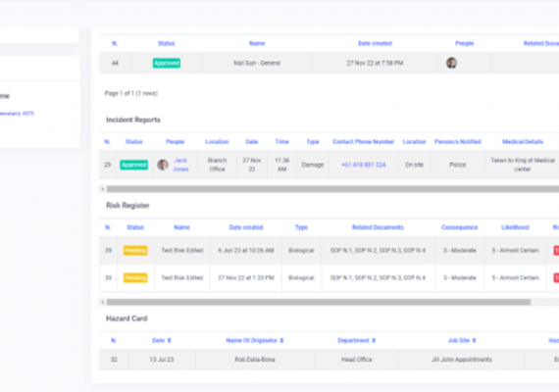
Task: Click Date header in Incident Reports table
Action: pyautogui.click(x=251, y=142)
